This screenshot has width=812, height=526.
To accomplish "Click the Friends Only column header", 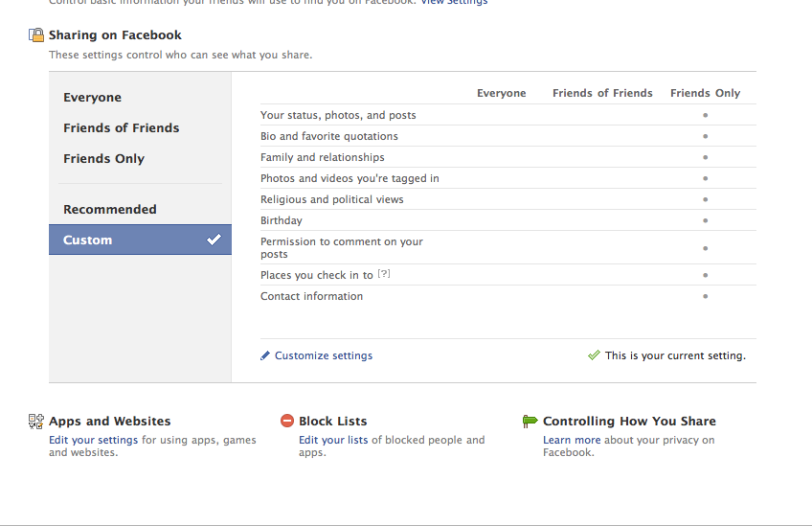I will [x=706, y=93].
